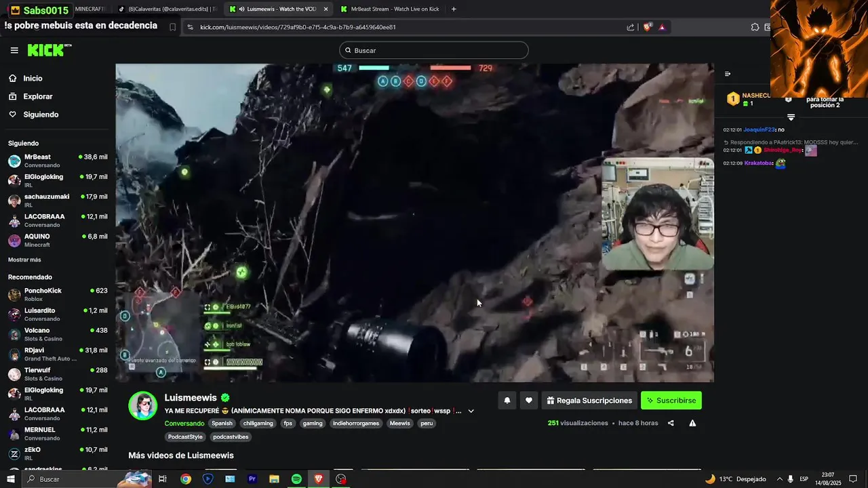Select the peru tag
Image resolution: width=868 pixels, height=488 pixels.
click(427, 424)
